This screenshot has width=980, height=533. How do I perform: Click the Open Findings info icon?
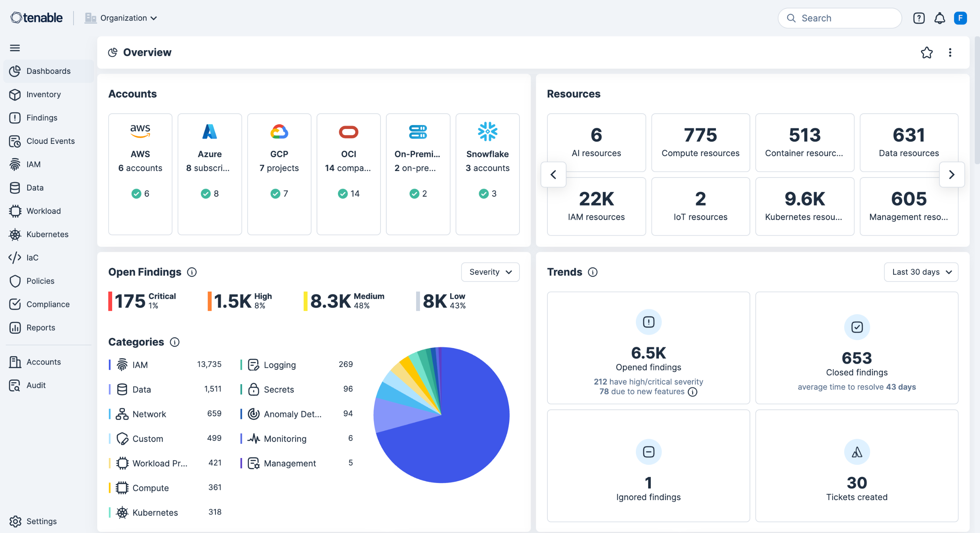(192, 272)
